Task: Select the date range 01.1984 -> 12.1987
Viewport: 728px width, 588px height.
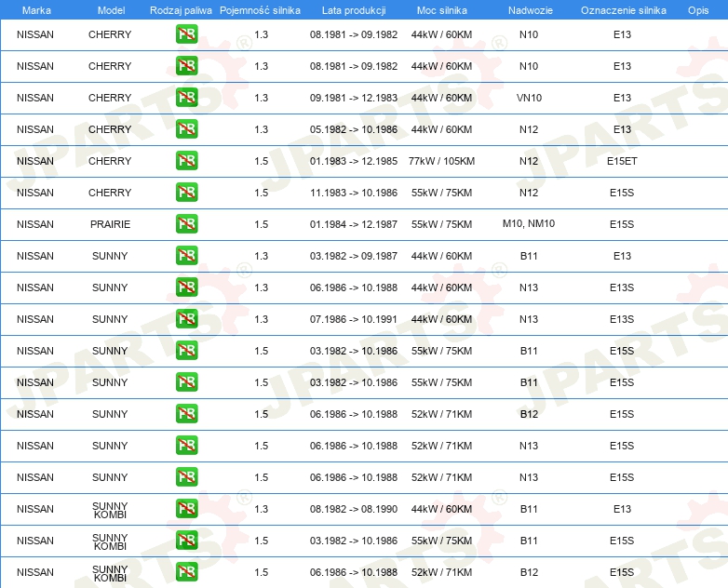Action: [x=354, y=224]
